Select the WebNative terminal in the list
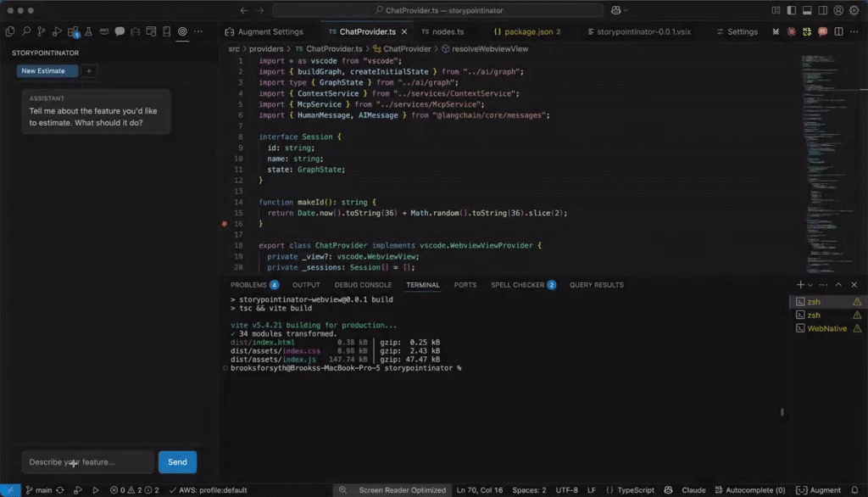The width and height of the screenshot is (868, 497). [826, 328]
